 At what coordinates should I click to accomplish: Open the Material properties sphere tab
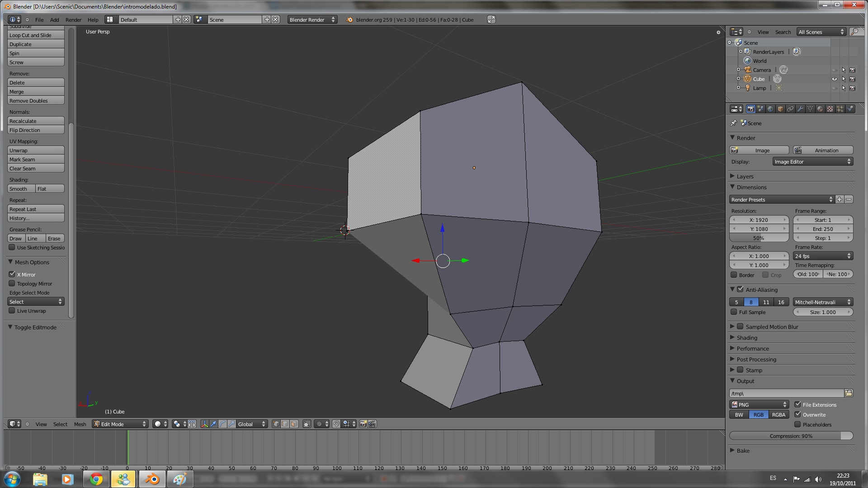[x=820, y=109]
